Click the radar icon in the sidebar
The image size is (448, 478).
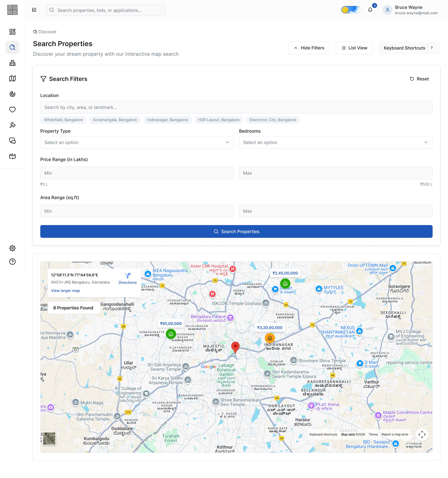click(x=12, y=94)
